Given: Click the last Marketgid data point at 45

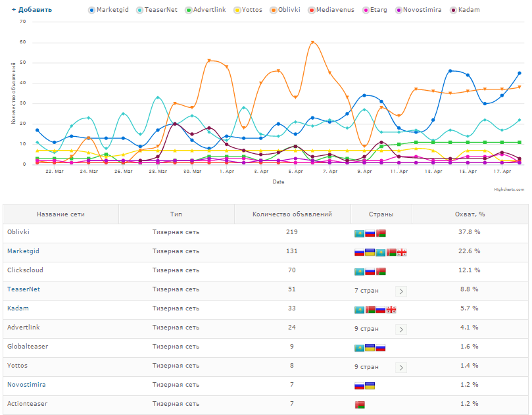Looking at the screenshot, I should [x=520, y=73].
